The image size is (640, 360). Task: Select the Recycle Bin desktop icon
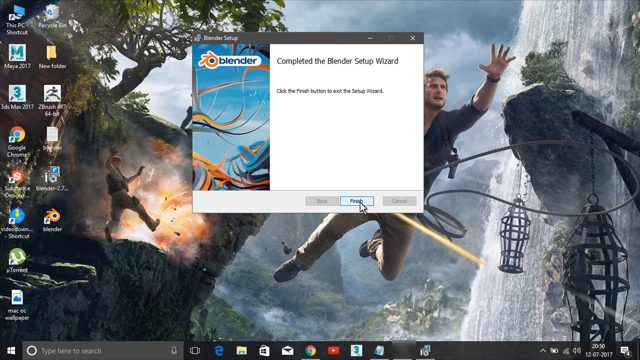[52, 16]
